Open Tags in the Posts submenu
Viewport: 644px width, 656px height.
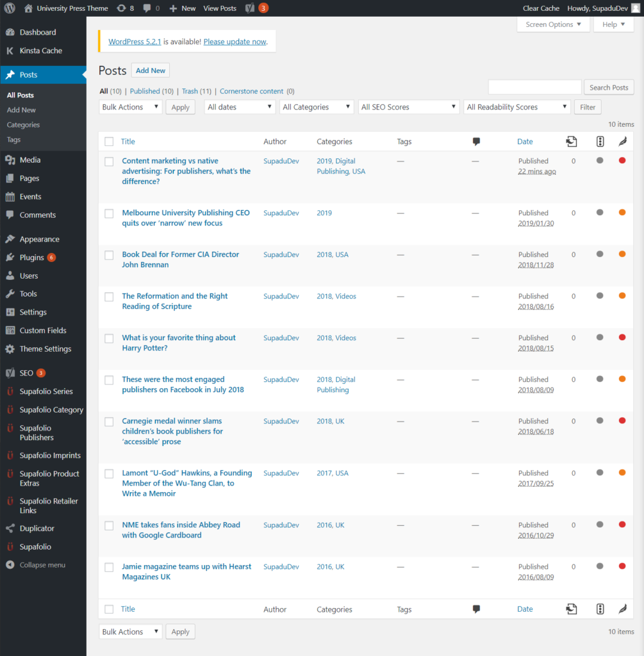pos(14,140)
